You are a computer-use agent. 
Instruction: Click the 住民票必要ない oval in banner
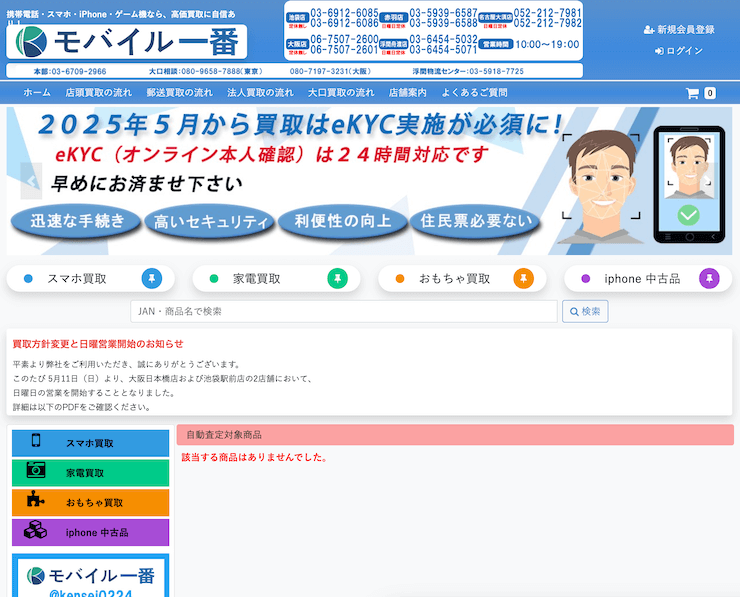(x=475, y=221)
